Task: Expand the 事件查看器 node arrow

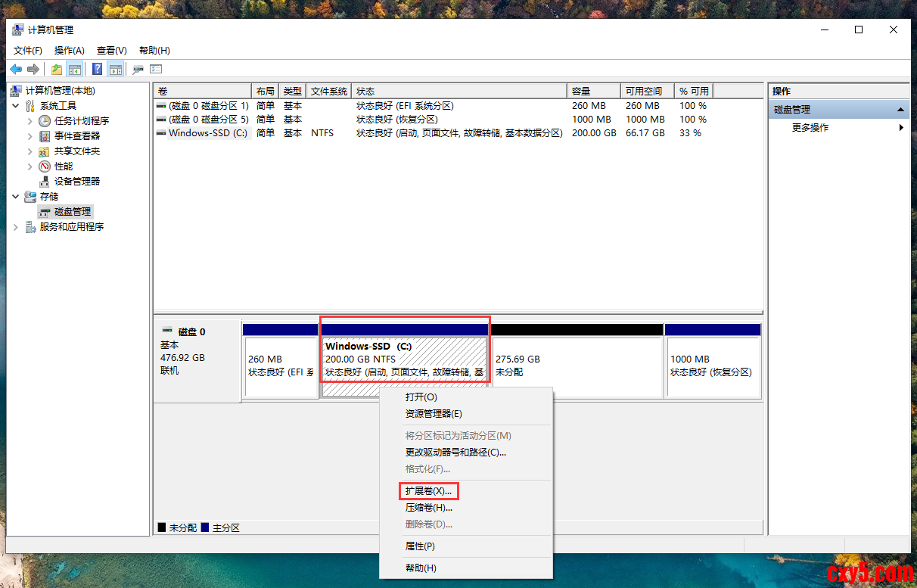Action: coord(30,136)
